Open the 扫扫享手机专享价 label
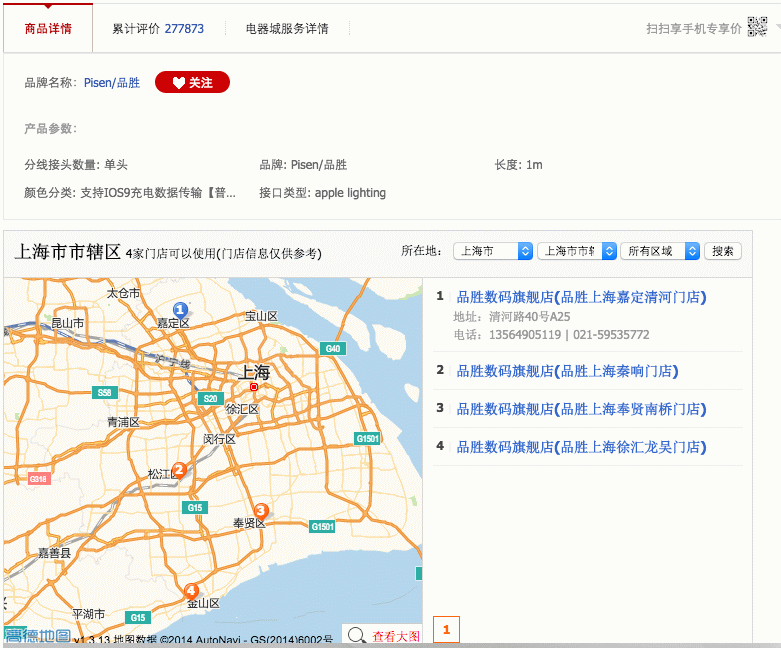The height and width of the screenshot is (648, 781). (694, 28)
